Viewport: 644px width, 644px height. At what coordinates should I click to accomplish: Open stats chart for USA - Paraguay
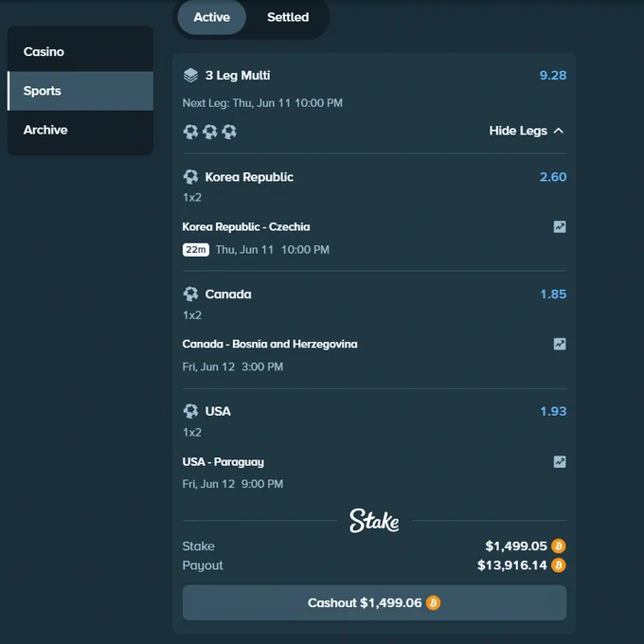pyautogui.click(x=560, y=461)
